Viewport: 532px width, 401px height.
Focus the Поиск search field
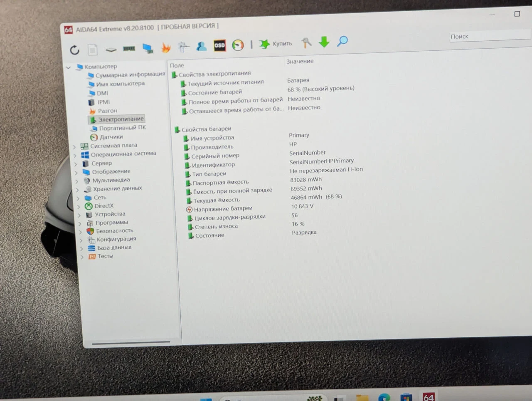(490, 36)
